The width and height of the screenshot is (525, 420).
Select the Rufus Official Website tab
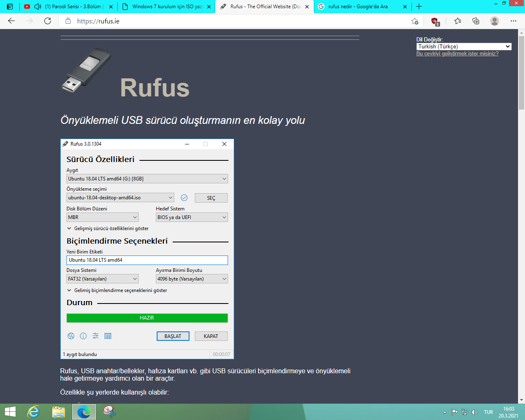click(x=265, y=7)
